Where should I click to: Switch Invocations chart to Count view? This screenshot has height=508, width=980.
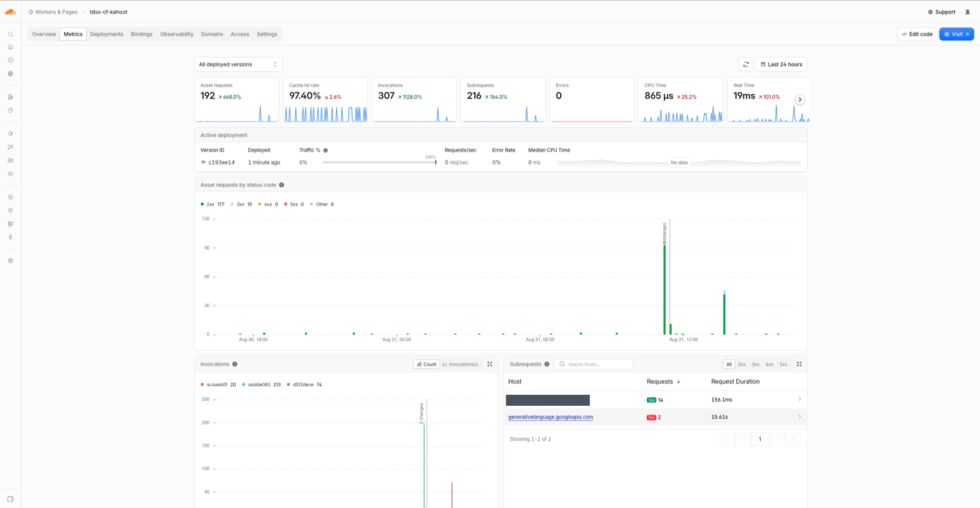pos(427,364)
